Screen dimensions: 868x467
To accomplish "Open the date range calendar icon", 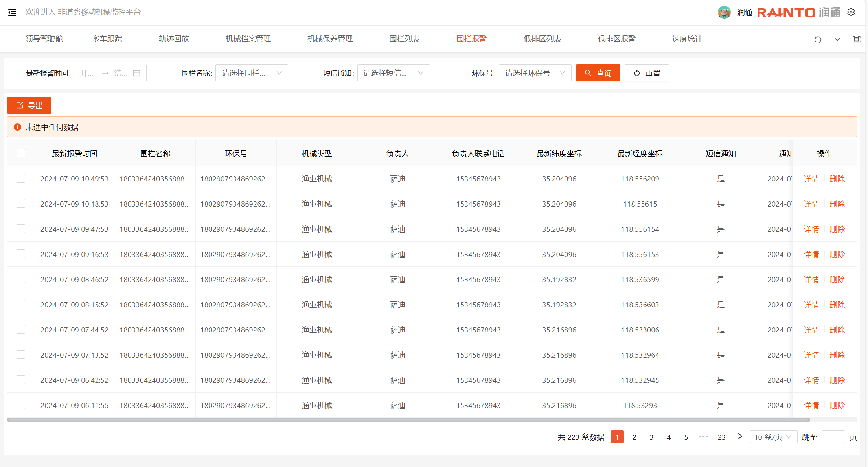I will (137, 73).
